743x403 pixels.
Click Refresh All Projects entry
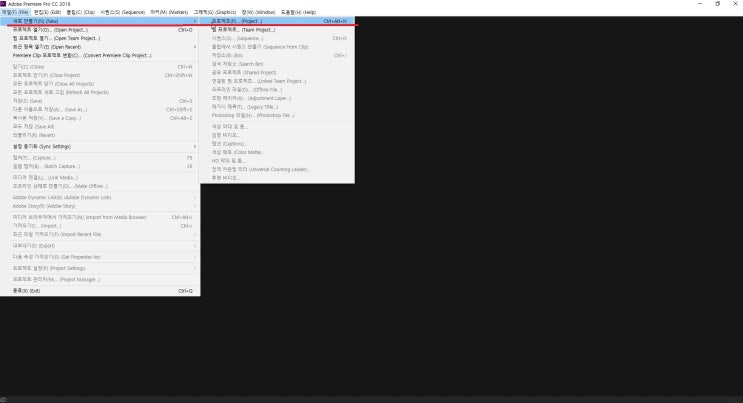(x=100, y=92)
